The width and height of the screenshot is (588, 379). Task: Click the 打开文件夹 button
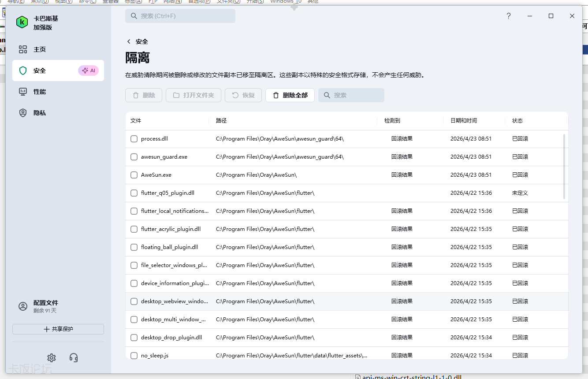pyautogui.click(x=194, y=95)
